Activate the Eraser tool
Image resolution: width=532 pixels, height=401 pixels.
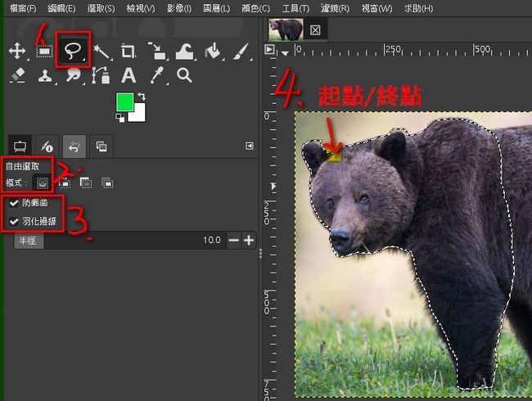click(x=16, y=76)
